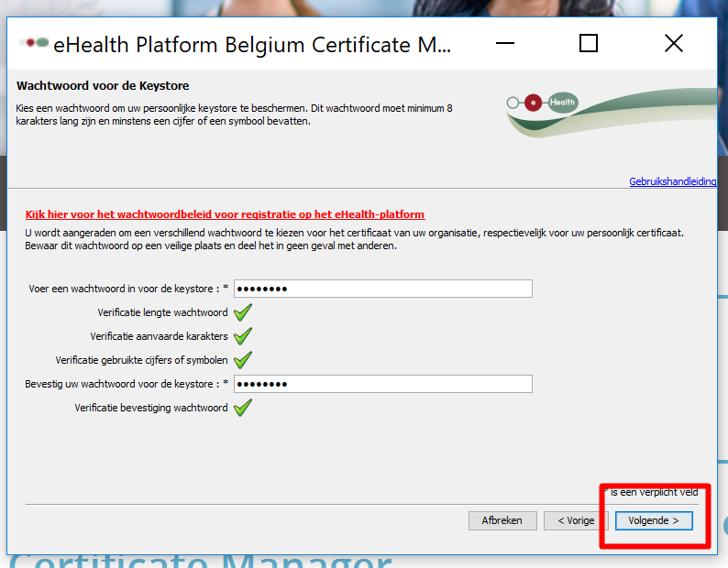Click the 'Voer een wachtwoord in voor de keystore' label
The width and height of the screenshot is (728, 568).
(x=128, y=289)
